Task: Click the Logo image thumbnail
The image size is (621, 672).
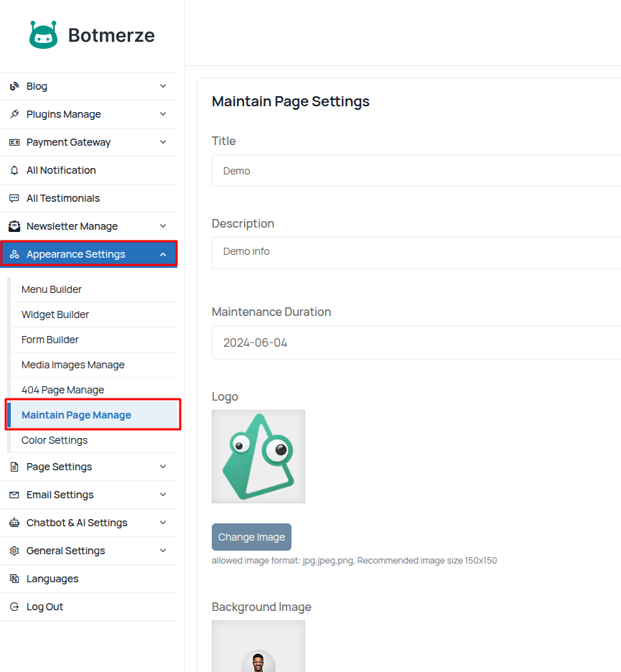Action: [x=258, y=457]
